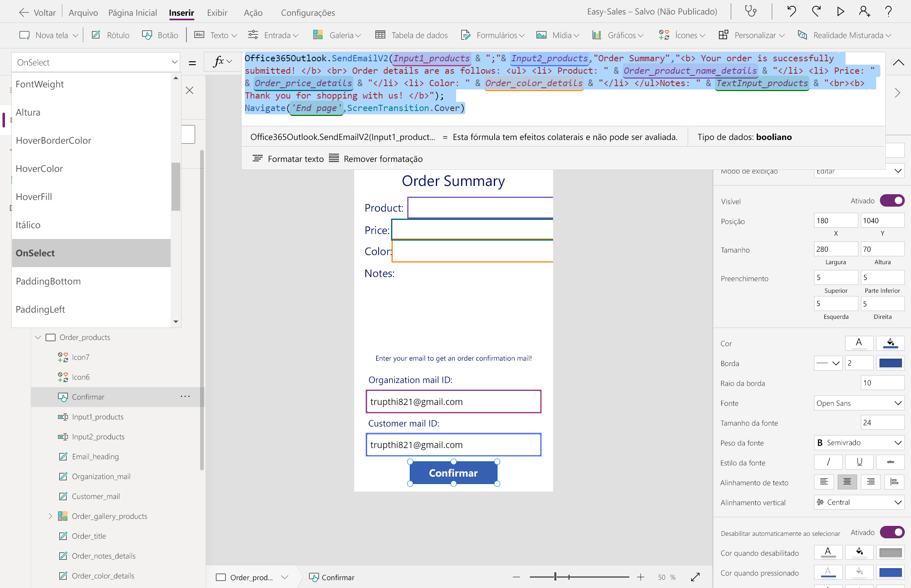
Task: Collapse the Order_products screen node
Action: 38,337
